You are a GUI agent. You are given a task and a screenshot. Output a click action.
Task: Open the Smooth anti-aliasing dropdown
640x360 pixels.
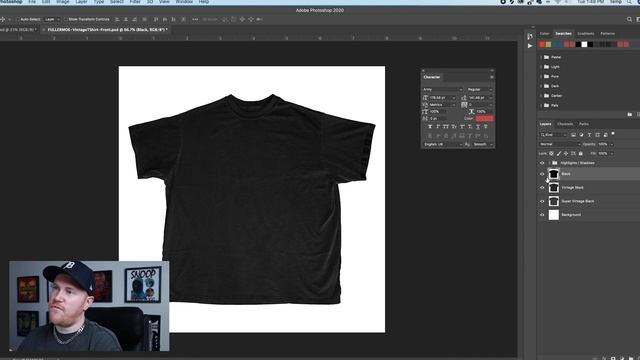[483, 144]
